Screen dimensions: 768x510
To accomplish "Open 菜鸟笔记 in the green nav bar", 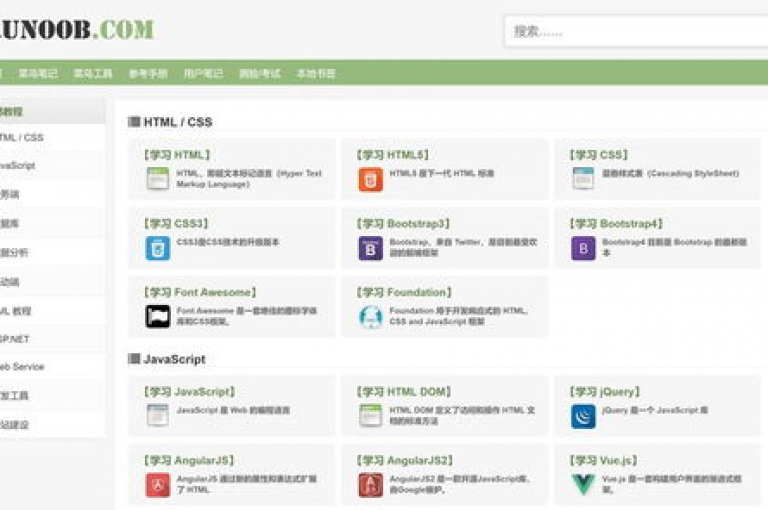I will (38, 73).
